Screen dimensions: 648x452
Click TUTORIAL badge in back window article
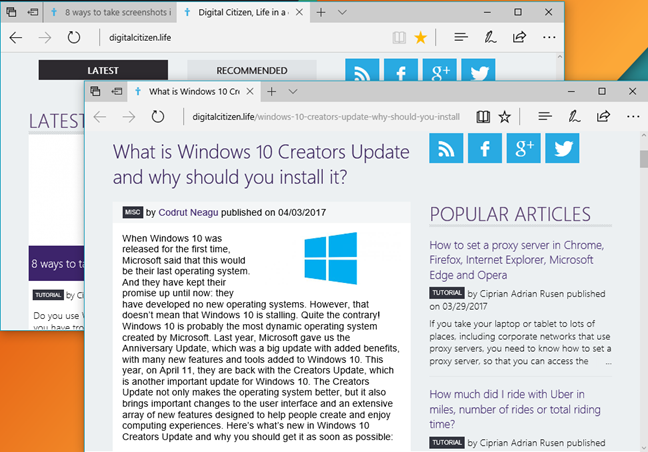pos(48,295)
